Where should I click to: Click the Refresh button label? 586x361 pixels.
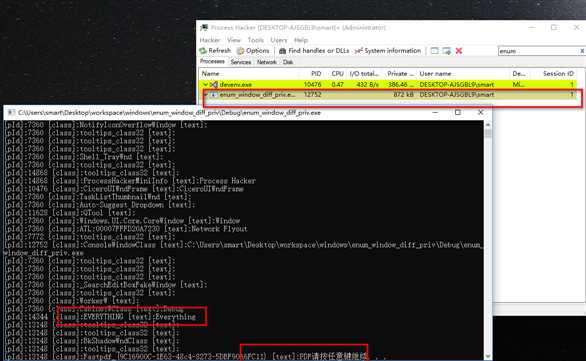[220, 50]
